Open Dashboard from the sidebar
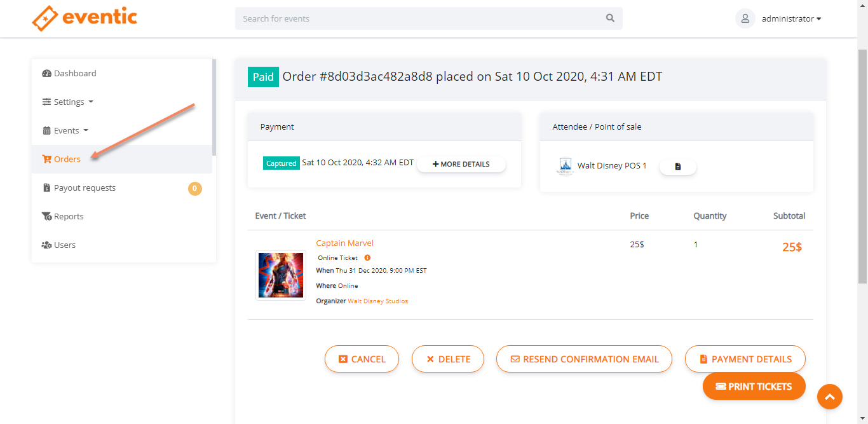The image size is (868, 424). (75, 73)
